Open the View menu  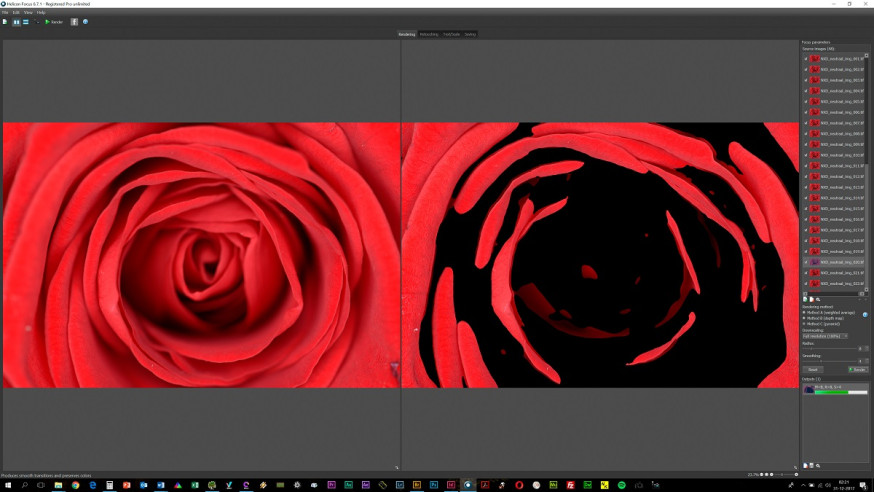(x=28, y=12)
